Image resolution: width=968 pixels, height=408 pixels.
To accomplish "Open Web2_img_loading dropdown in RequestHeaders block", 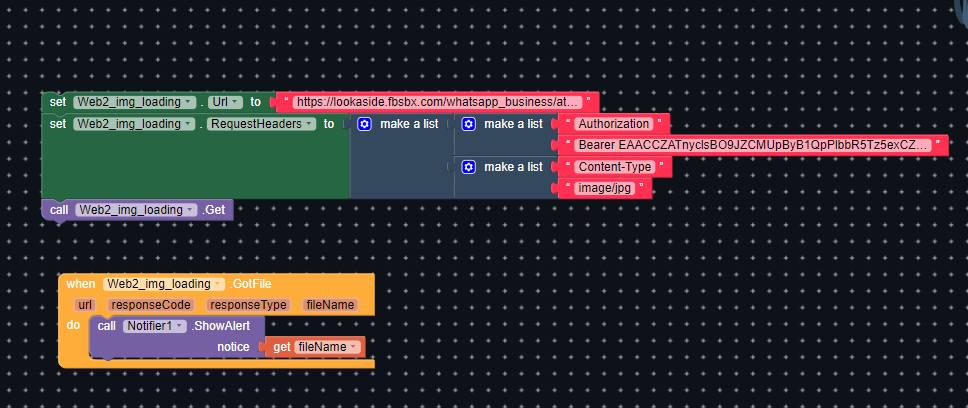I will 135,124.
